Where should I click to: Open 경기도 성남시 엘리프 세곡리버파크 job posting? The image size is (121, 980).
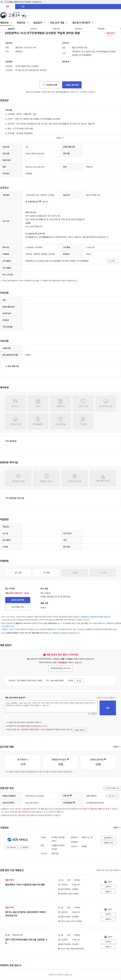click(25, 914)
